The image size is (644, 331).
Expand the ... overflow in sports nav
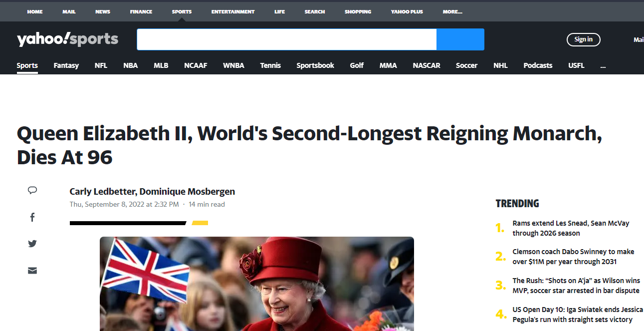[603, 65]
